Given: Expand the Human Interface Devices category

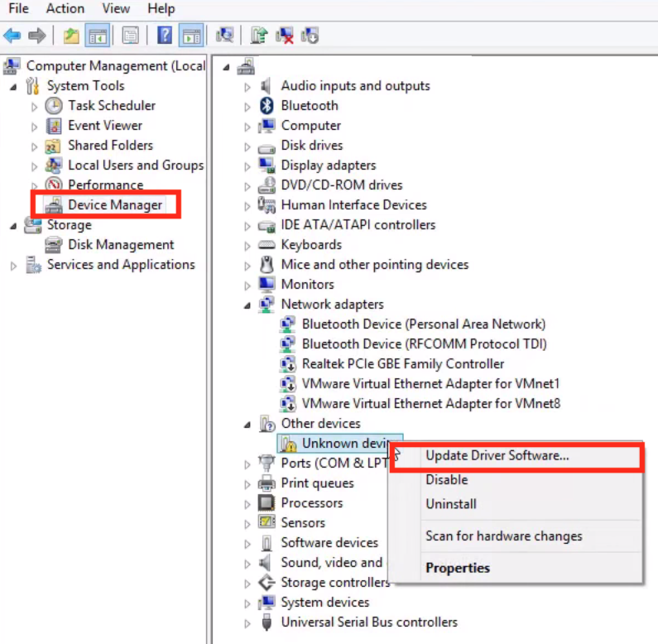Looking at the screenshot, I should (x=247, y=206).
